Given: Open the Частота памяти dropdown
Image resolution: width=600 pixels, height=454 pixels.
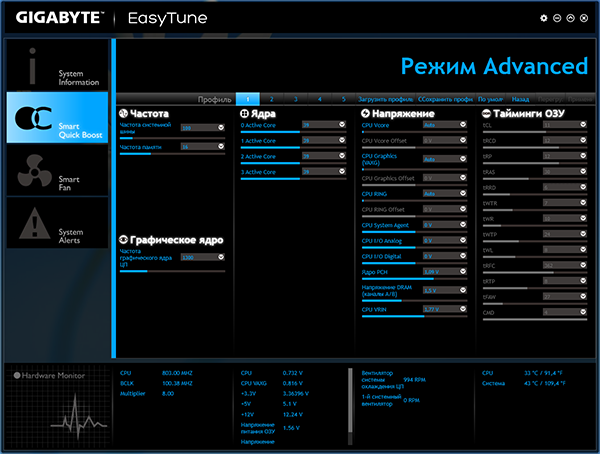Looking at the screenshot, I should (x=221, y=146).
